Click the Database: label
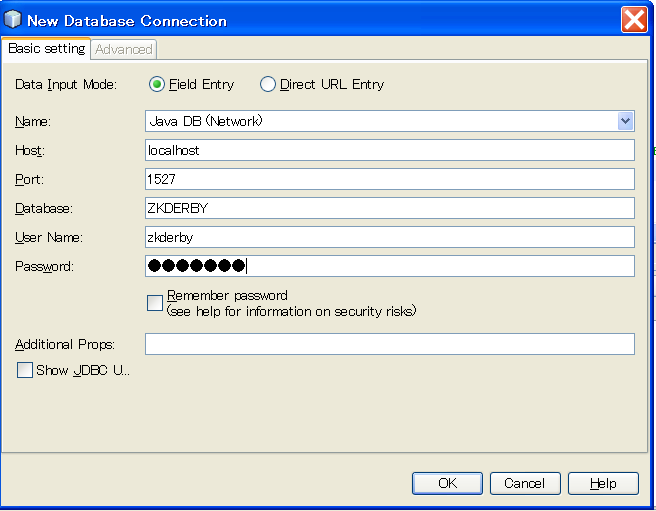The width and height of the screenshot is (656, 511). point(44,208)
